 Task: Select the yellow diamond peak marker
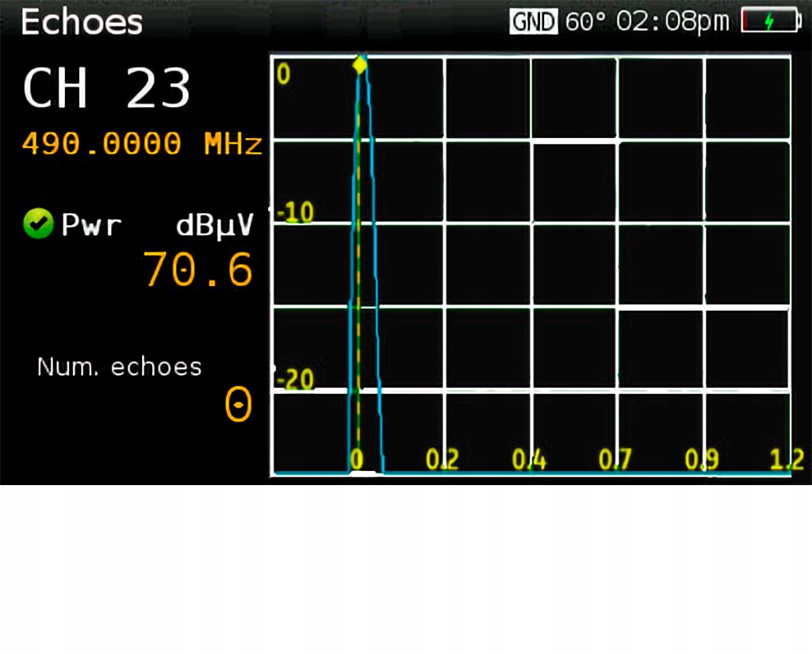[x=360, y=66]
